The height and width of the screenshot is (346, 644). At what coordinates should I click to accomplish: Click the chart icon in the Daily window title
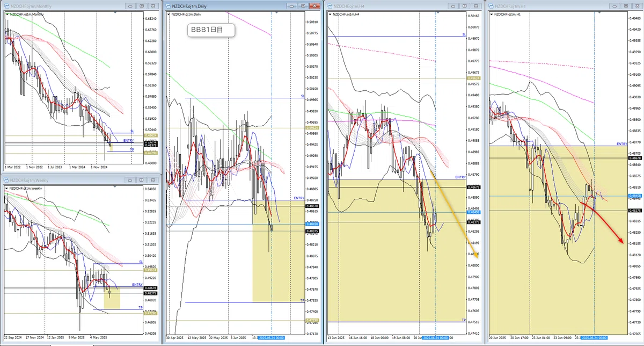[x=169, y=6]
